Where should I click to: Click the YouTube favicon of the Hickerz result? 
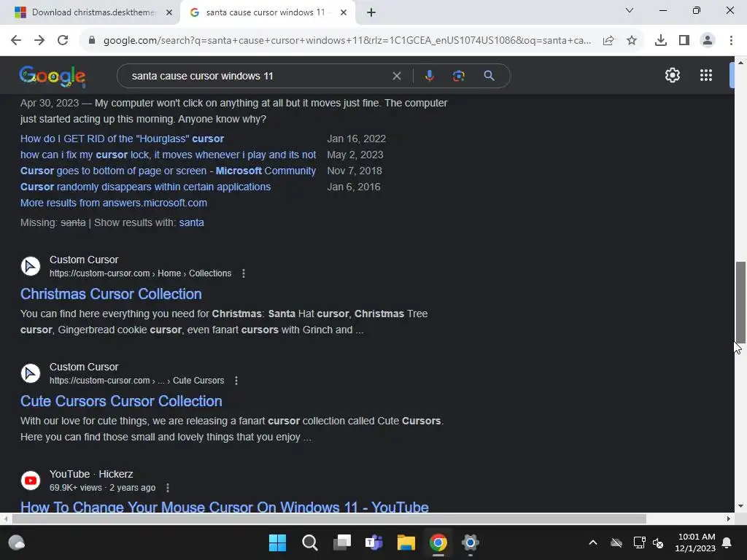pos(31,481)
